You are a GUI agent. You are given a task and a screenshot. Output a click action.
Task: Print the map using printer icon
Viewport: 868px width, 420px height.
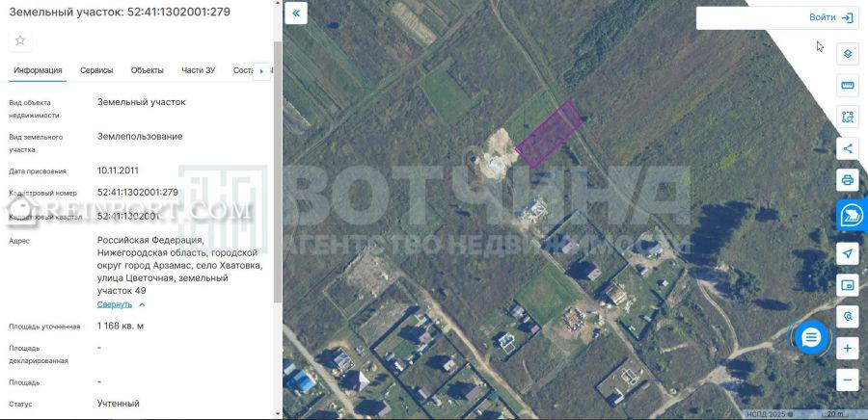847,180
